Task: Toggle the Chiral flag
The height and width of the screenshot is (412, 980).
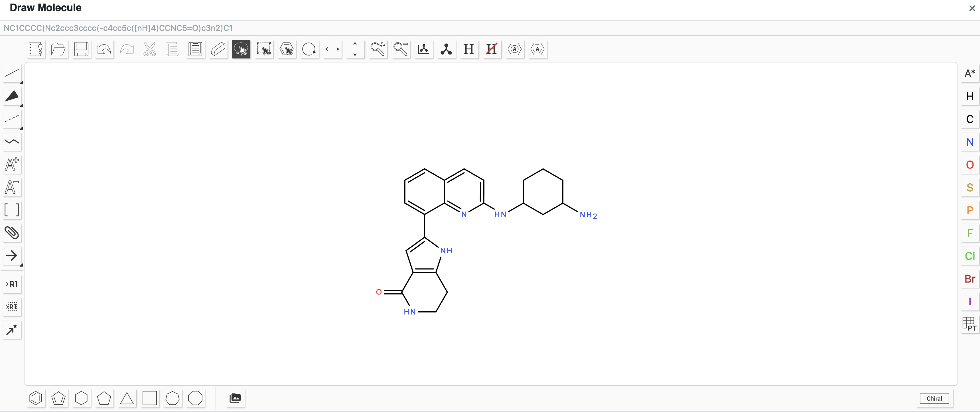Action: pos(934,398)
